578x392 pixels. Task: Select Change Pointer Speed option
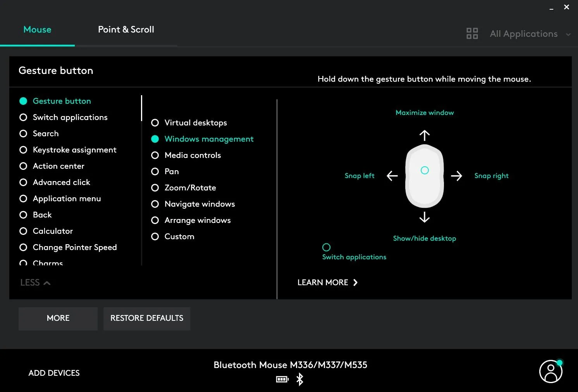23,247
